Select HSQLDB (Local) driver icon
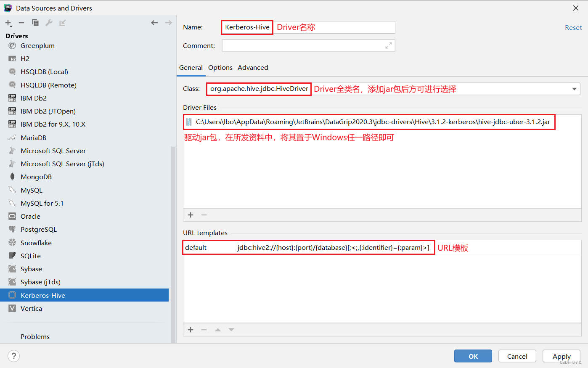Screen dimensions: 588x368 12,71
